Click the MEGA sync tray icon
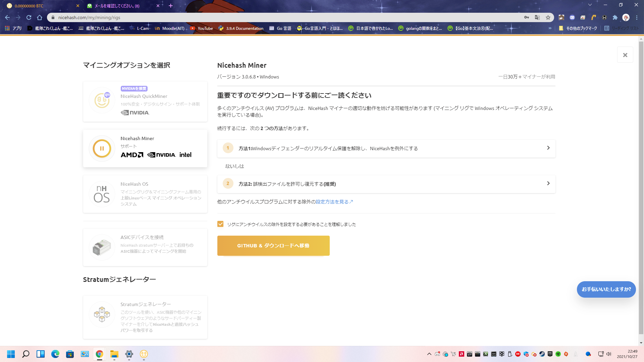This screenshot has width=644, height=362. [x=517, y=354]
